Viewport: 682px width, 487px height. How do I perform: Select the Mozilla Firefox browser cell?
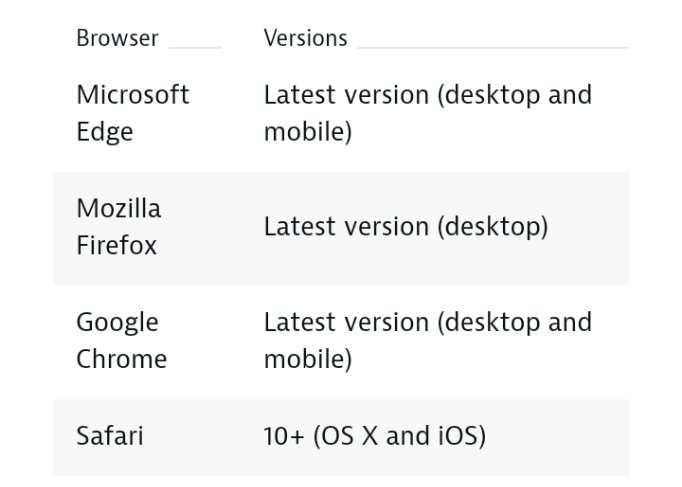coord(119,227)
